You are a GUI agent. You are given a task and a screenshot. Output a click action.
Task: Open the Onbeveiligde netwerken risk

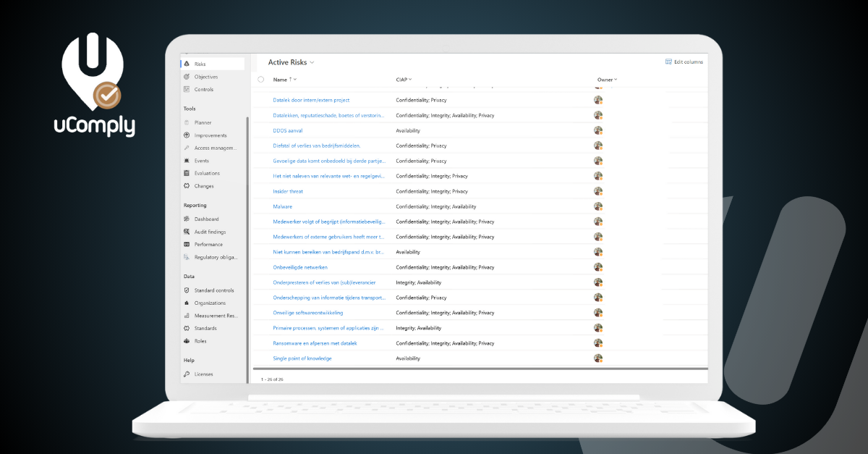click(300, 267)
